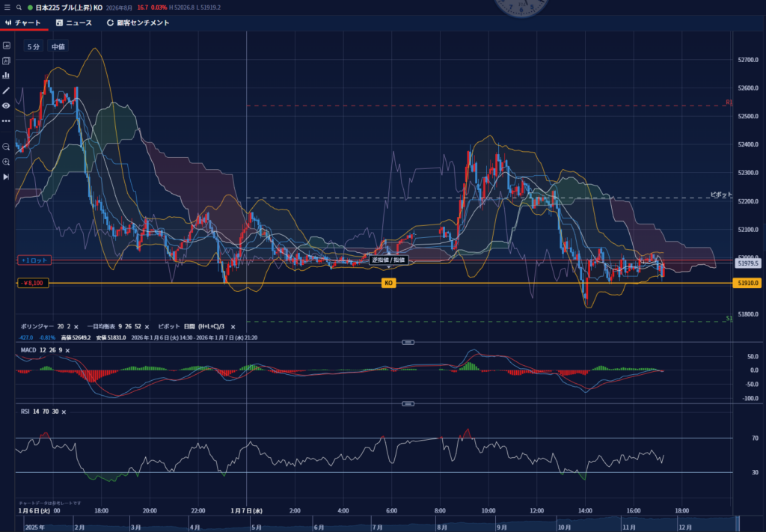Click the three-dots more options icon
Image resolution: width=766 pixels, height=532 pixels.
[6, 120]
